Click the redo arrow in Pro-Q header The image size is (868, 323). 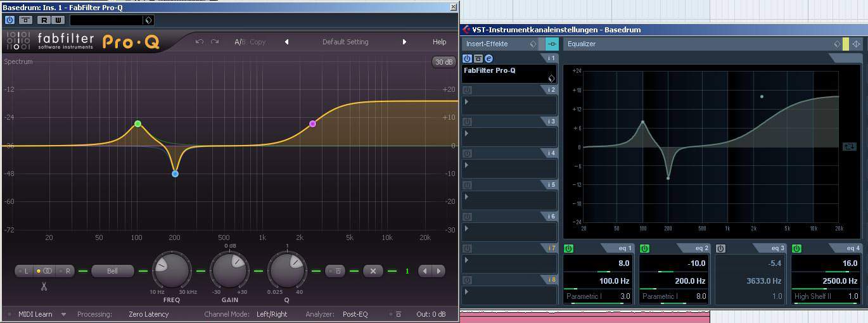pos(215,42)
